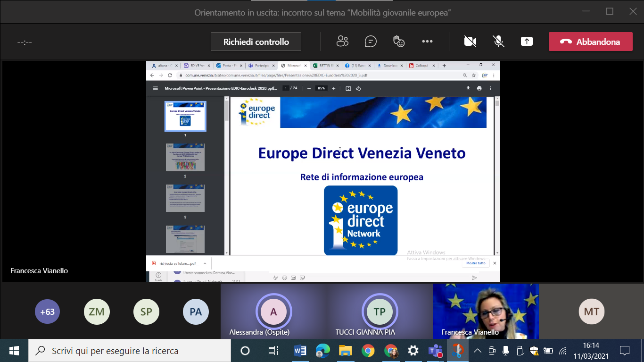Screen dimensions: 644x362
Task: Open Word from the taskbar
Action: point(300,351)
